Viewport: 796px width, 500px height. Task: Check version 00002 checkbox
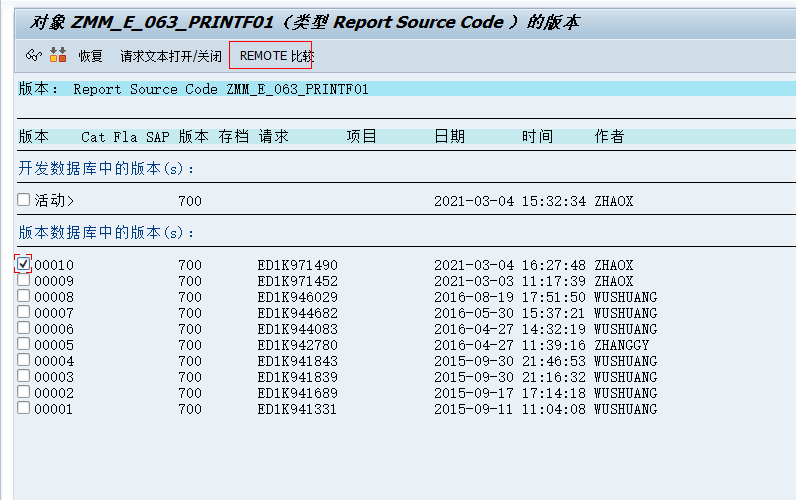pyautogui.click(x=23, y=391)
